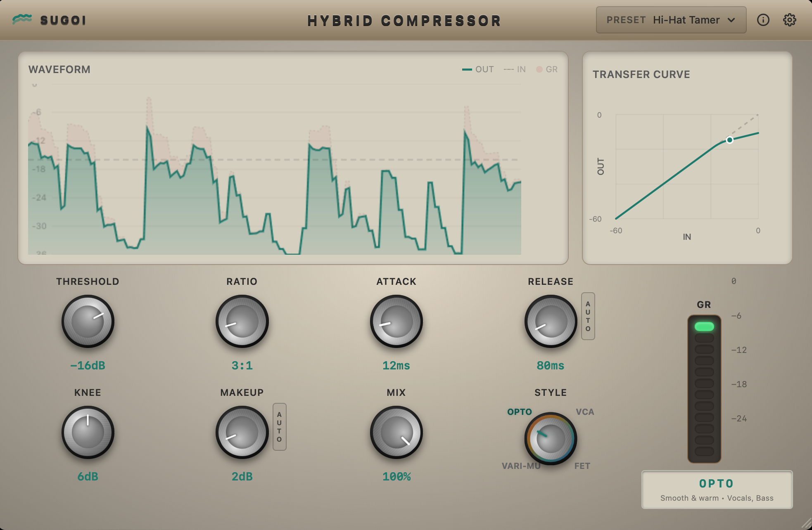
Task: Select the Attack knob
Action: 397,322
